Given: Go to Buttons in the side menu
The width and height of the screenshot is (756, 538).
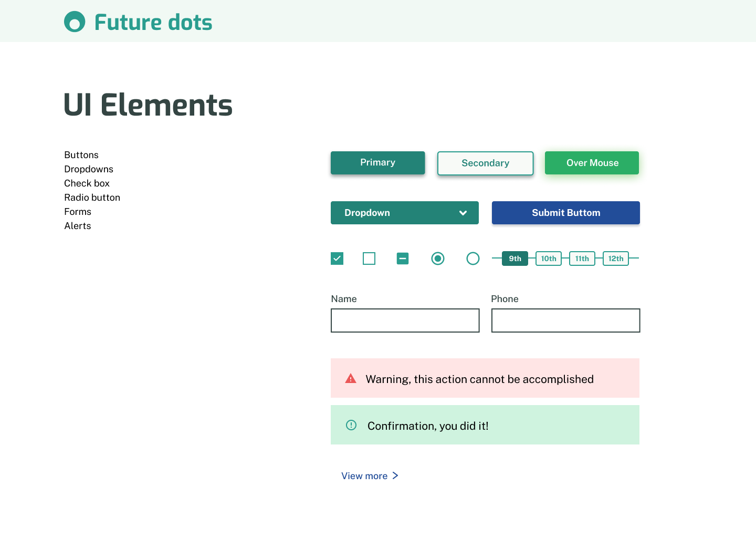Looking at the screenshot, I should click(81, 155).
